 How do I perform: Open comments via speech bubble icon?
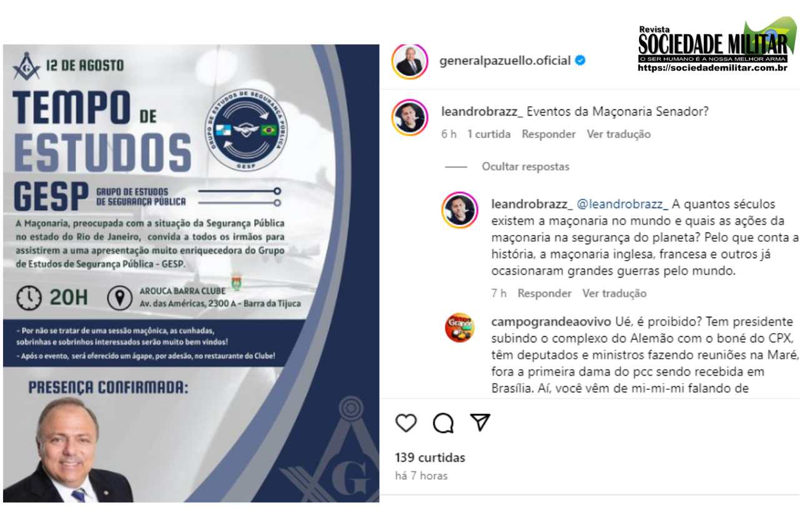click(443, 423)
